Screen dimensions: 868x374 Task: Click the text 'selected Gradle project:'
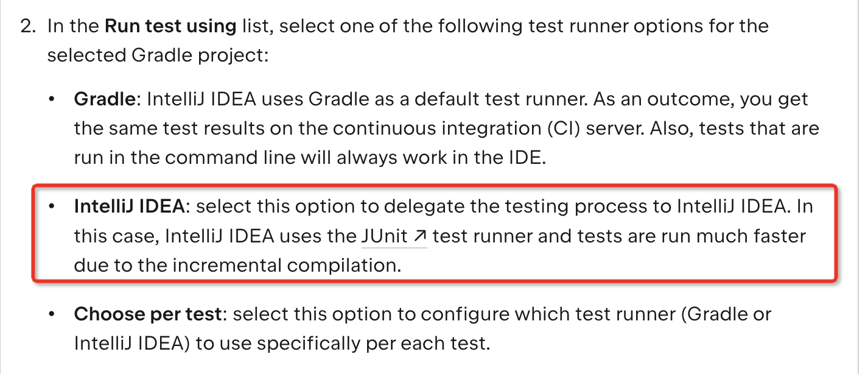pos(158,55)
